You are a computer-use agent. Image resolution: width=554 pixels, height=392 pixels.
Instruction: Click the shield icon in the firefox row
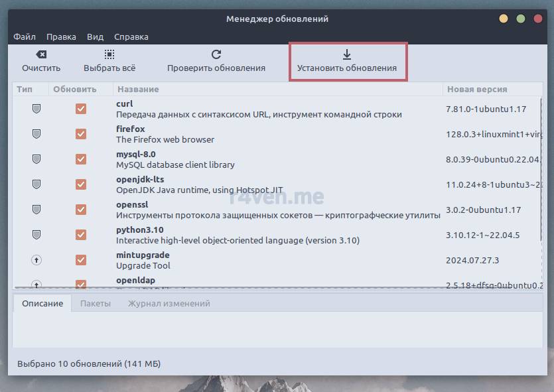36,134
